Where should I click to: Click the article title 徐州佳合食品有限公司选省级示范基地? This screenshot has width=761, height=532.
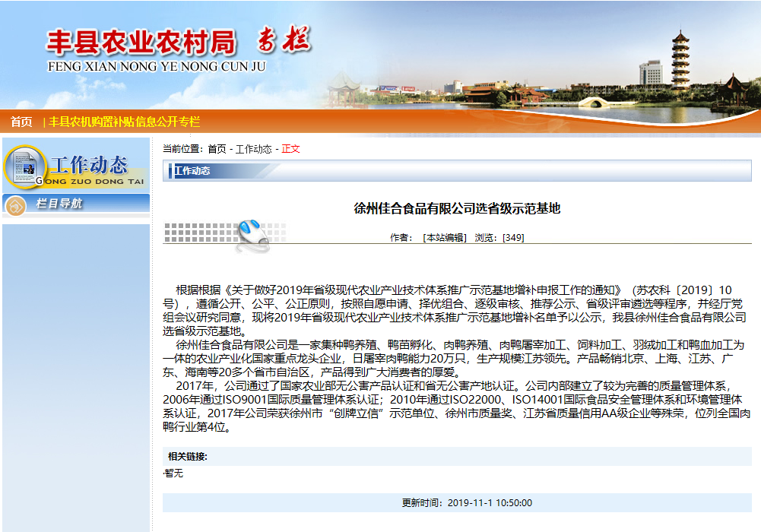[457, 208]
